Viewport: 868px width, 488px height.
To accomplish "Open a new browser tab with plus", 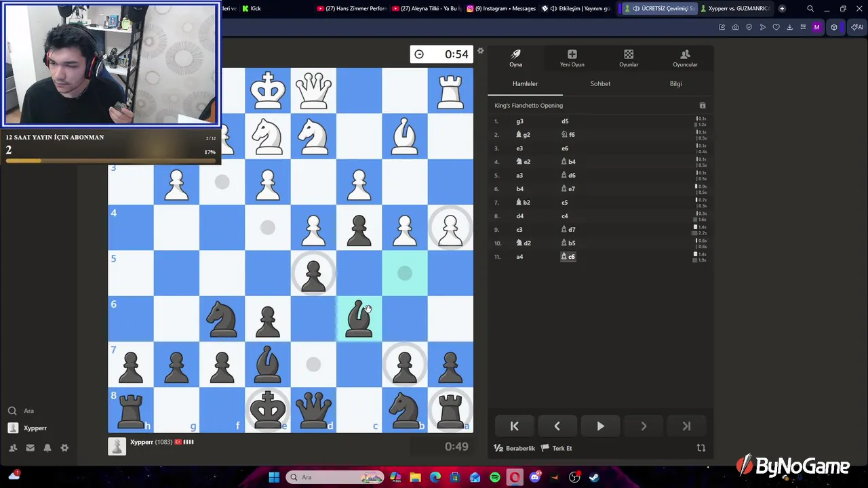I will pyautogui.click(x=782, y=8).
